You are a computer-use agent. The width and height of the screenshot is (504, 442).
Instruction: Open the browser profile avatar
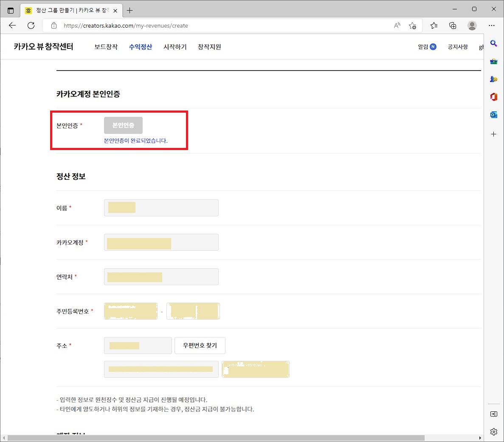472,25
